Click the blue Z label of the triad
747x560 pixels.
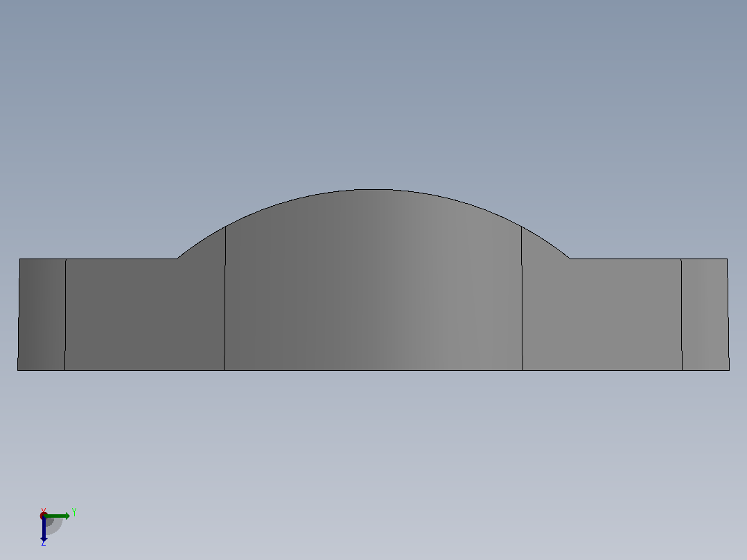click(44, 544)
